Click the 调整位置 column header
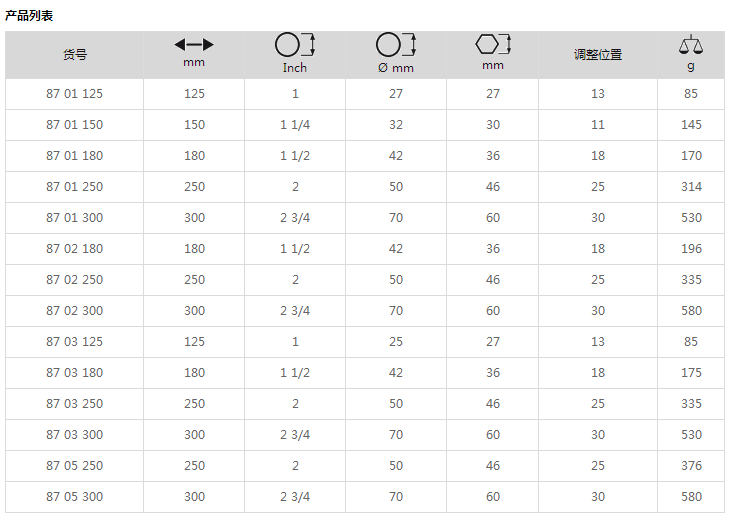 (x=598, y=55)
